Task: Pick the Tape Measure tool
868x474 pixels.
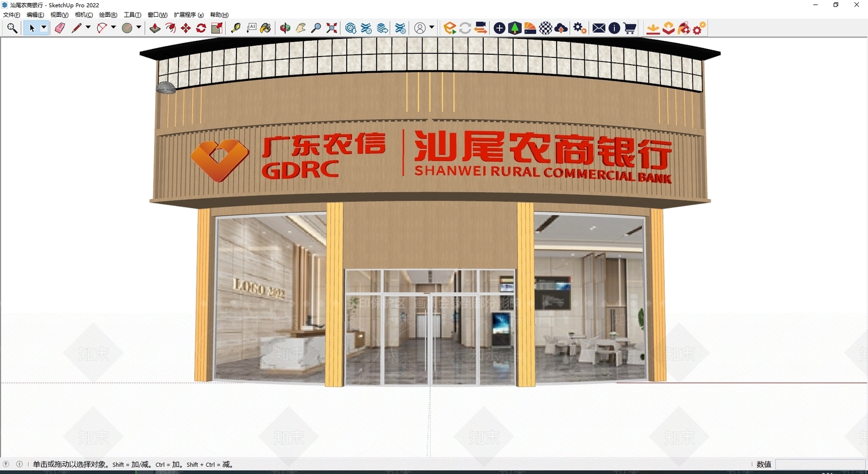Action: [235, 28]
